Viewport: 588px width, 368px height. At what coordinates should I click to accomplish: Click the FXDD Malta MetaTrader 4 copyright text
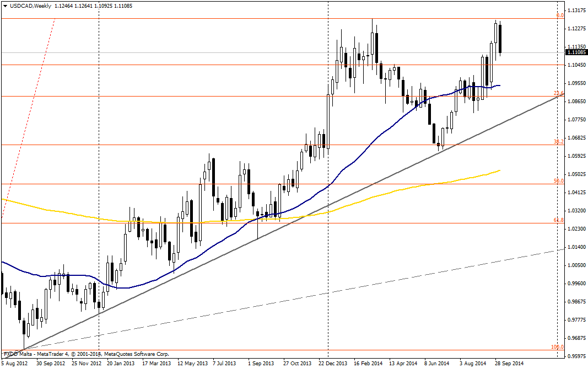[x=87, y=354]
